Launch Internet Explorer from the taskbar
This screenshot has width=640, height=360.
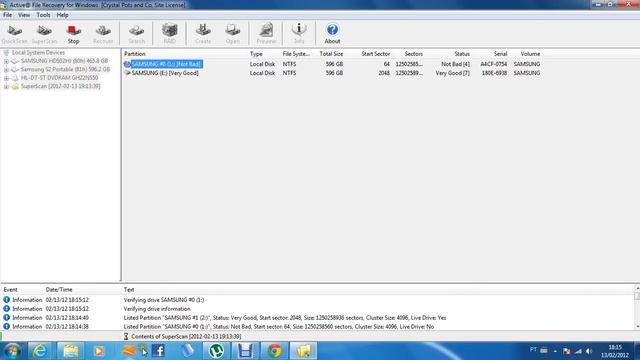[x=40, y=351]
